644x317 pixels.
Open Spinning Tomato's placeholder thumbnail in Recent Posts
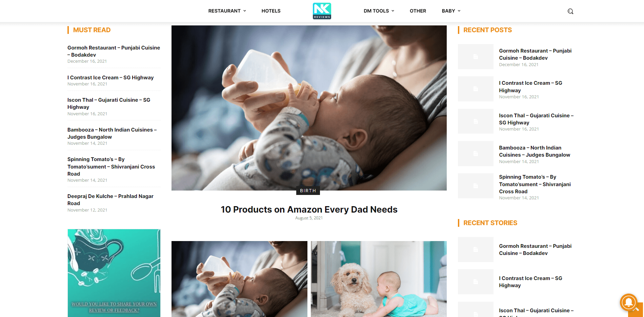(476, 186)
